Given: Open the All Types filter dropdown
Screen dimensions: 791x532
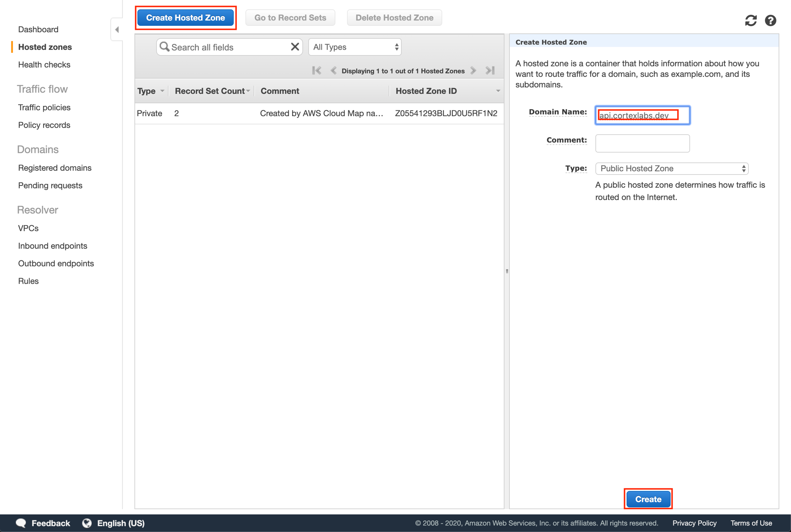Looking at the screenshot, I should pos(355,47).
